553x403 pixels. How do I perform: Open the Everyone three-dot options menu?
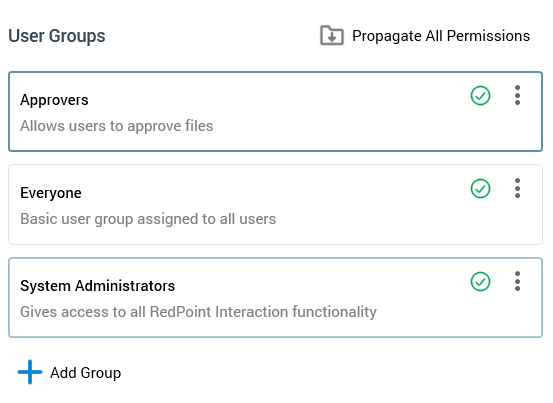517,188
